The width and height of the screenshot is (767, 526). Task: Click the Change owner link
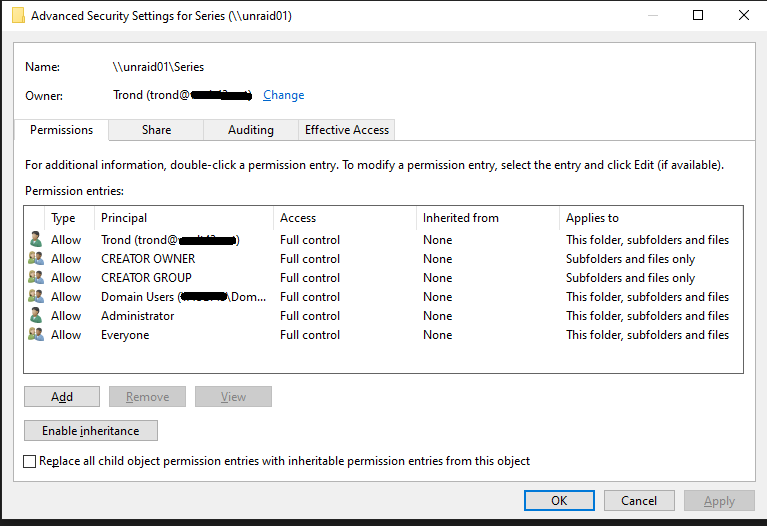(284, 95)
